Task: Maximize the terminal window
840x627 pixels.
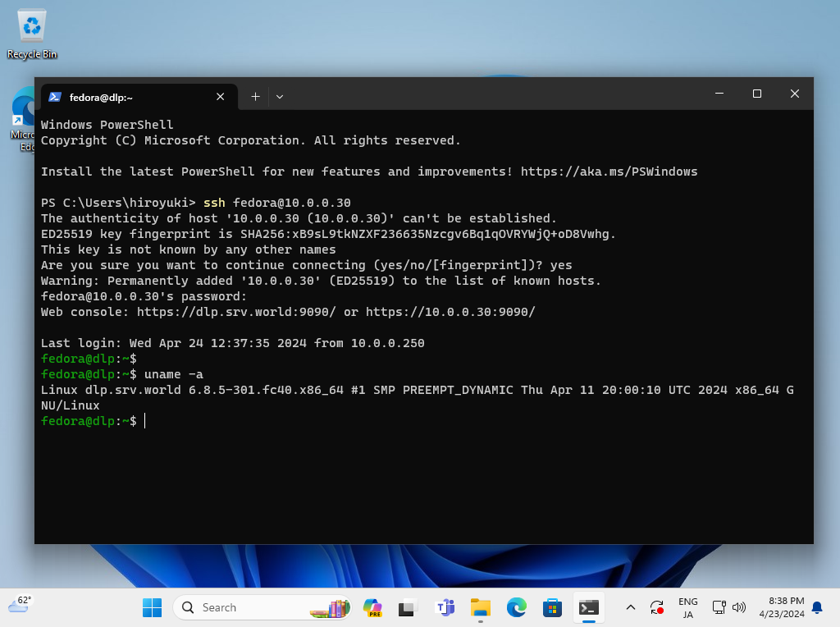Action: [757, 94]
